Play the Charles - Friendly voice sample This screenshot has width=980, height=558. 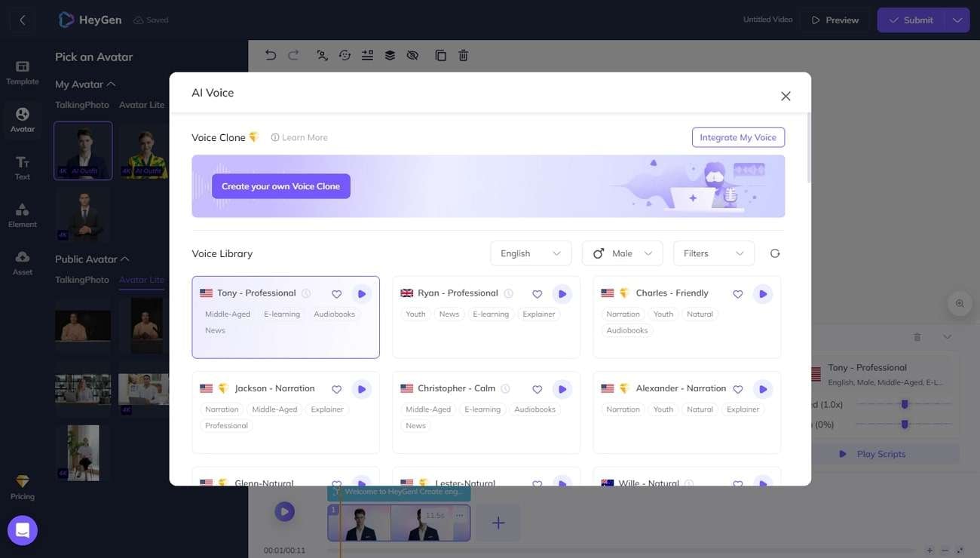763,294
